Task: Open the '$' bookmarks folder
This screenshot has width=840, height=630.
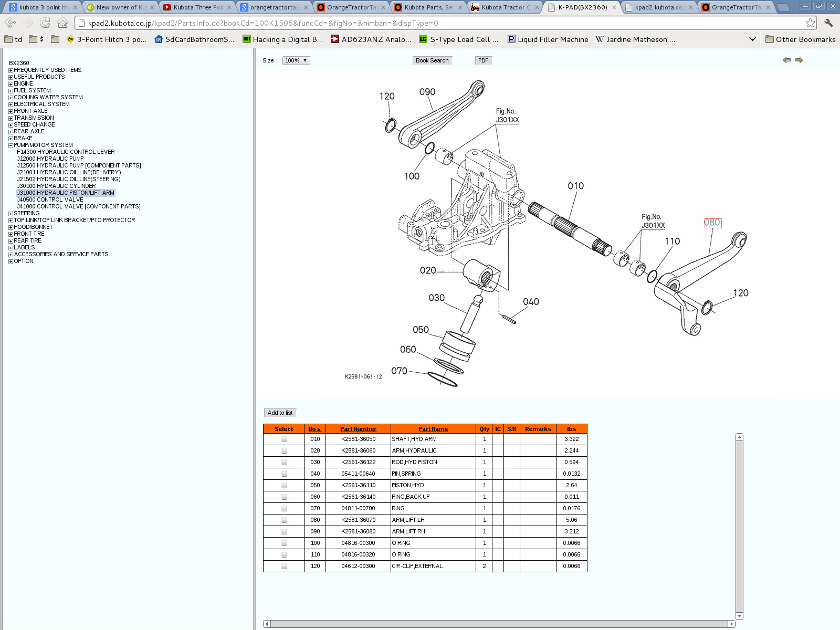Action: pyautogui.click(x=36, y=39)
